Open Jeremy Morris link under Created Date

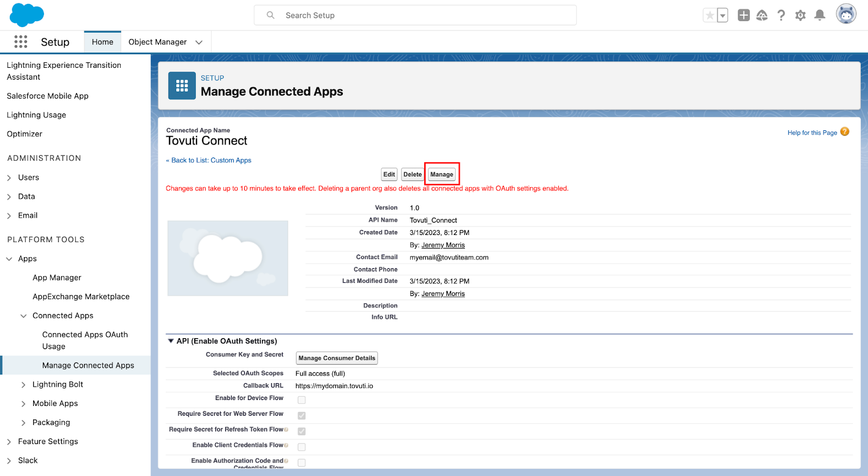[443, 245]
